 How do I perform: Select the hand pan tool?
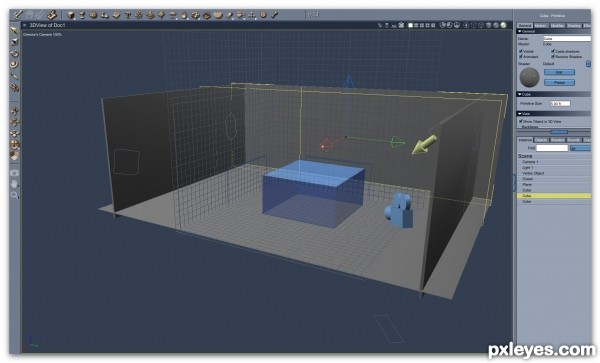tap(14, 184)
